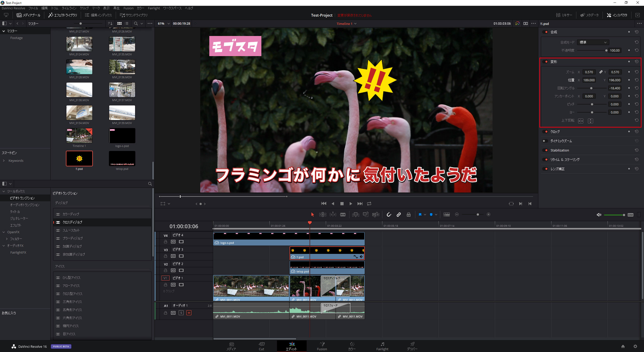Click the loop playback icon
This screenshot has height=352, width=644.
pos(369,204)
